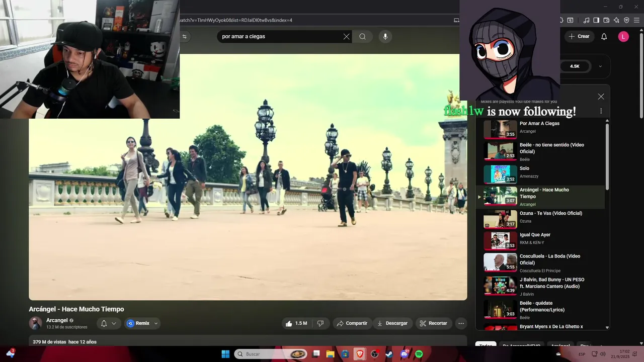
Task: Open Discord from taskbar
Action: point(404,354)
